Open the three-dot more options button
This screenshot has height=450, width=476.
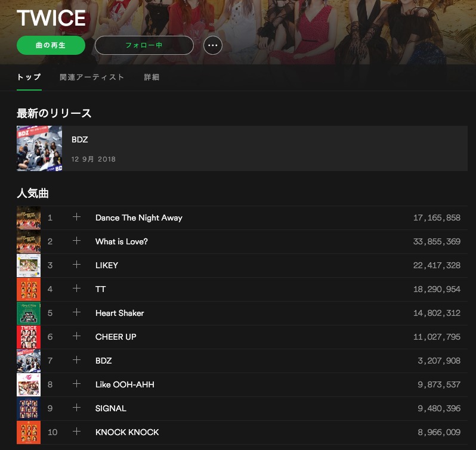click(212, 45)
